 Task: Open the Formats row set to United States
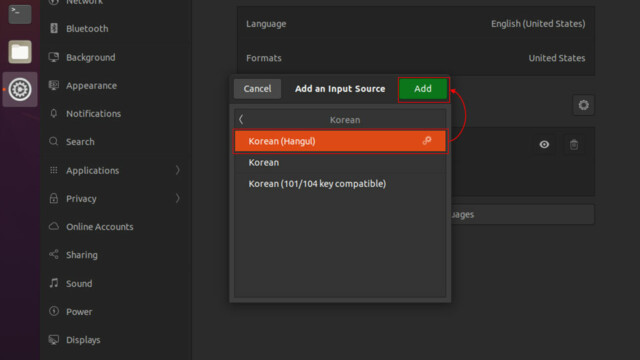(x=416, y=58)
